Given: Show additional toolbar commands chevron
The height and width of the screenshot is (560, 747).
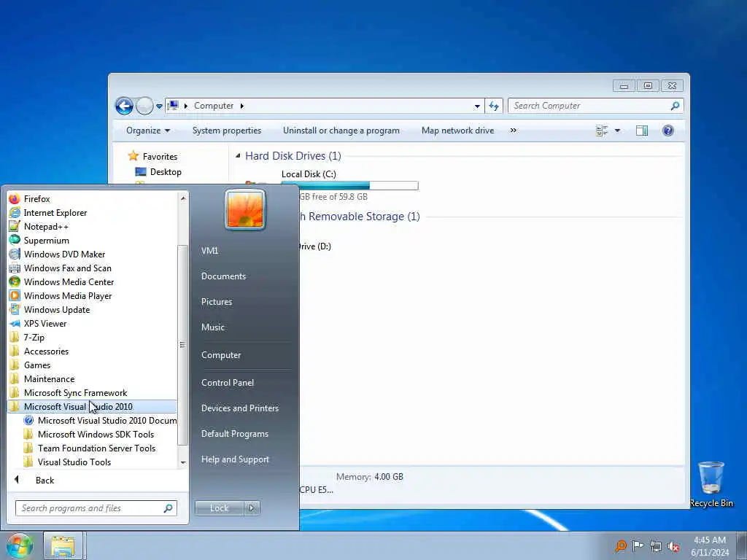Looking at the screenshot, I should [x=513, y=130].
